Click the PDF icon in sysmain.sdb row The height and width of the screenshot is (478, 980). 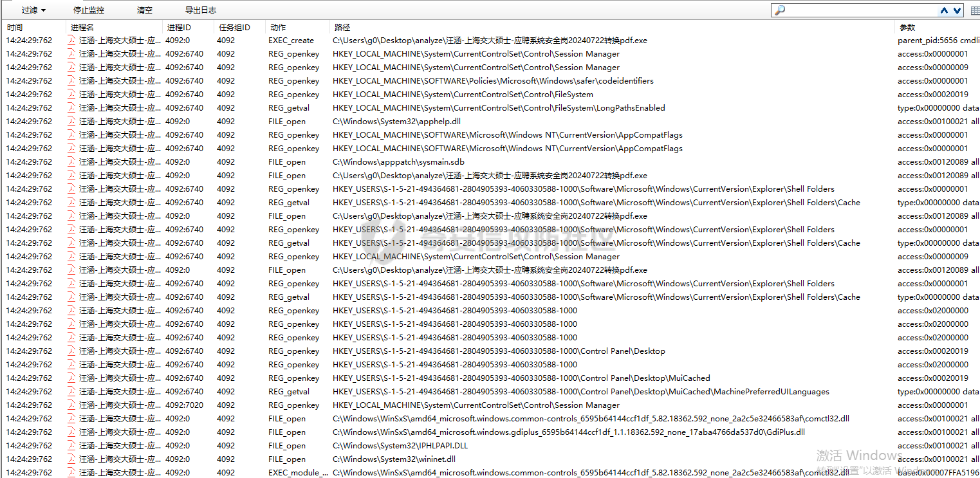click(x=72, y=161)
